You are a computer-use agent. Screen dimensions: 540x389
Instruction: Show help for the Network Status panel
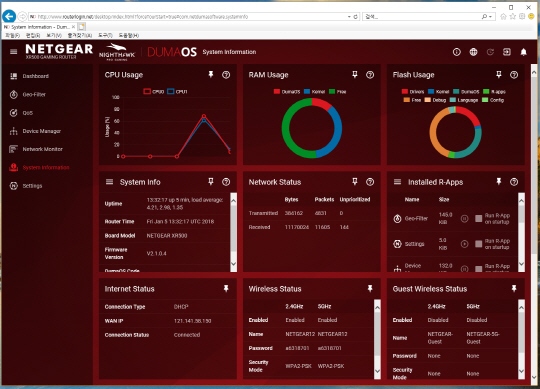point(370,182)
